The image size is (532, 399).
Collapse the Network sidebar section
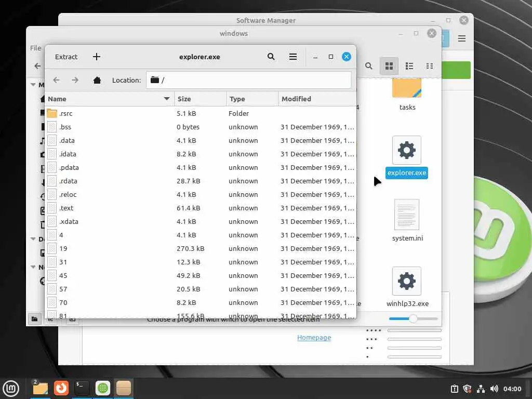coord(33,267)
